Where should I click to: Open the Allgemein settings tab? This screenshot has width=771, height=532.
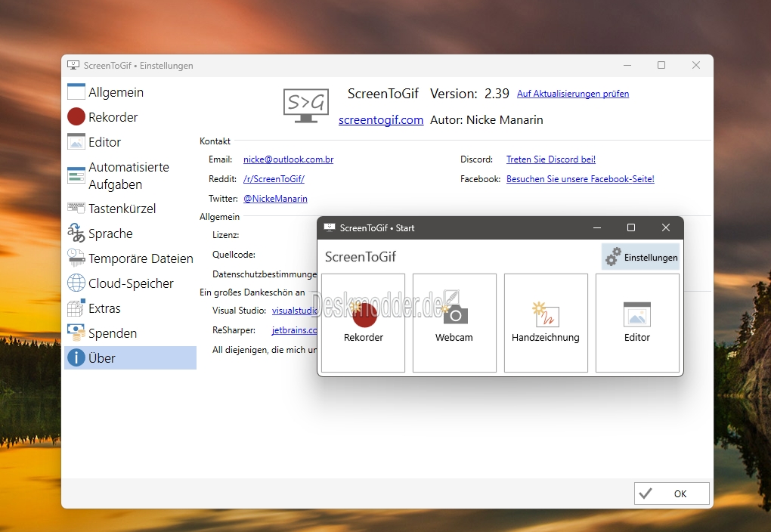(116, 92)
